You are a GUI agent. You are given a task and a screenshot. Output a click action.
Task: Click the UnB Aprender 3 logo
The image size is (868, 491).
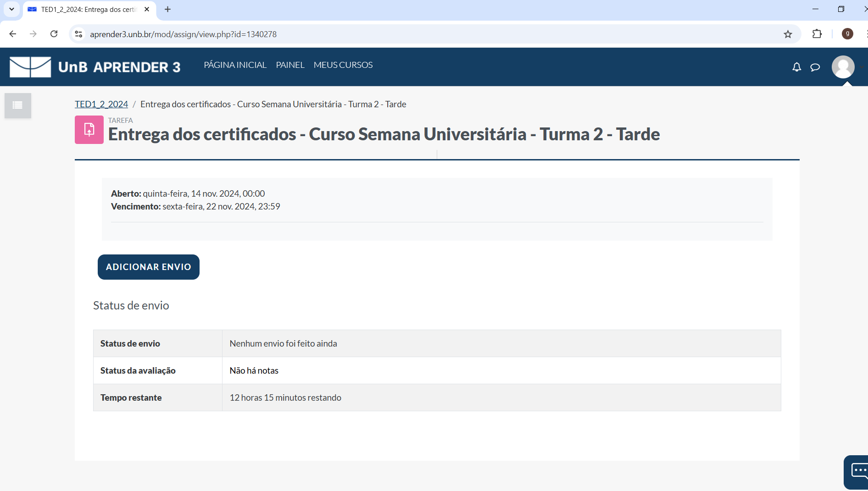click(x=95, y=67)
